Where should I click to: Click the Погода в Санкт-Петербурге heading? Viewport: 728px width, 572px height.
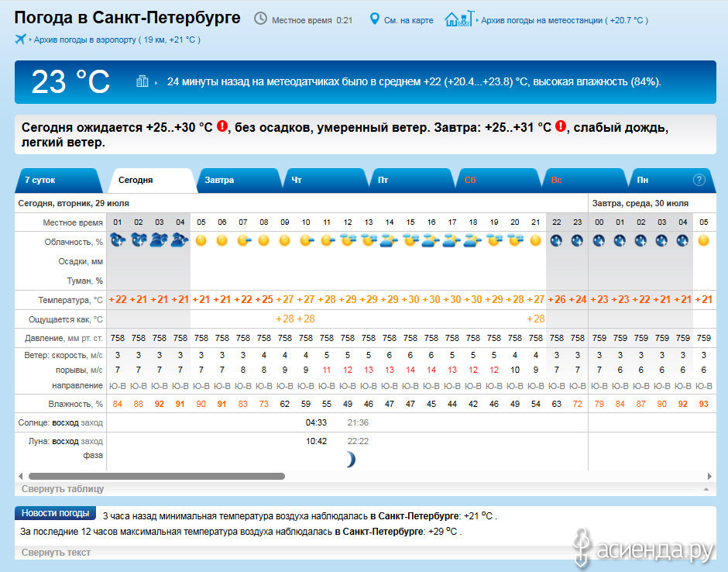[x=127, y=18]
